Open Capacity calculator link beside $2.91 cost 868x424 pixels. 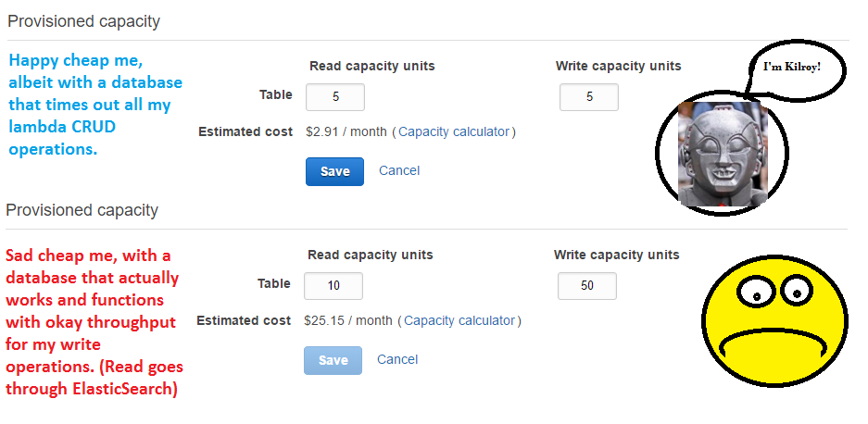pyautogui.click(x=454, y=132)
